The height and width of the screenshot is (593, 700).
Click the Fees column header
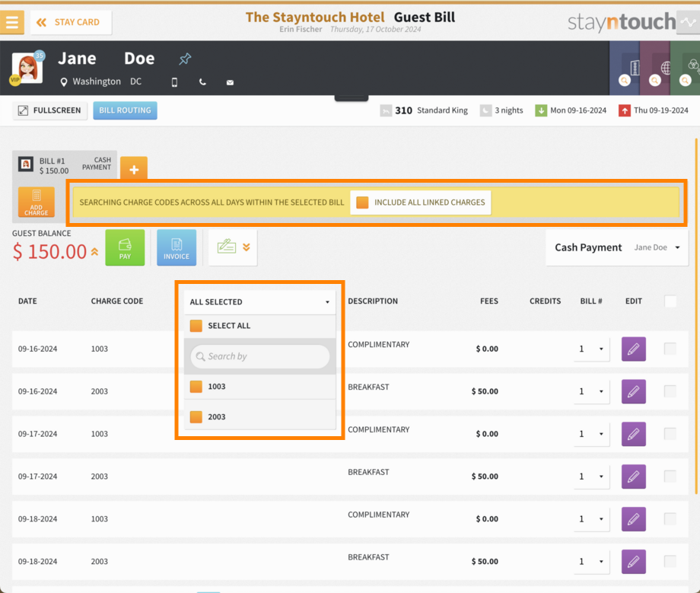pos(488,301)
